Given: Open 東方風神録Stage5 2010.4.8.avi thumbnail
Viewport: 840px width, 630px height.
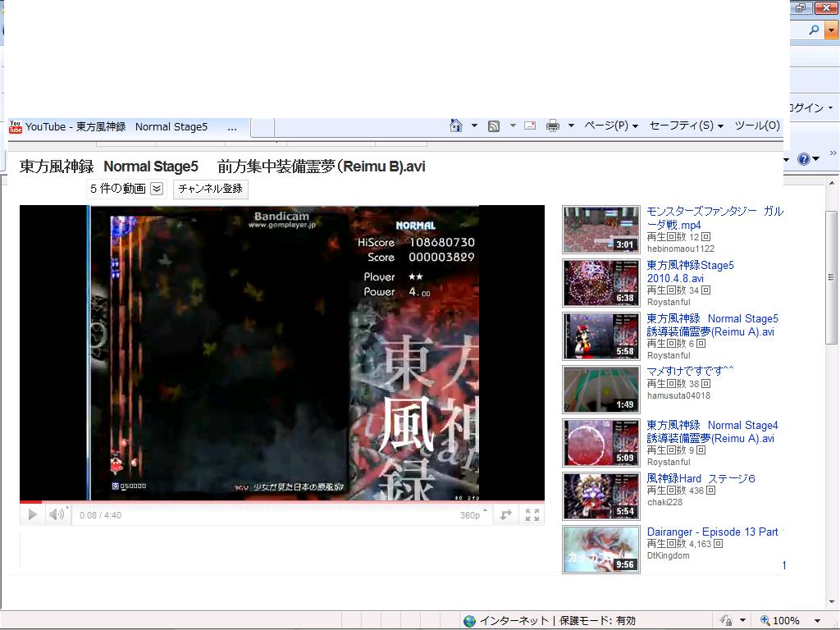Looking at the screenshot, I should click(x=601, y=283).
